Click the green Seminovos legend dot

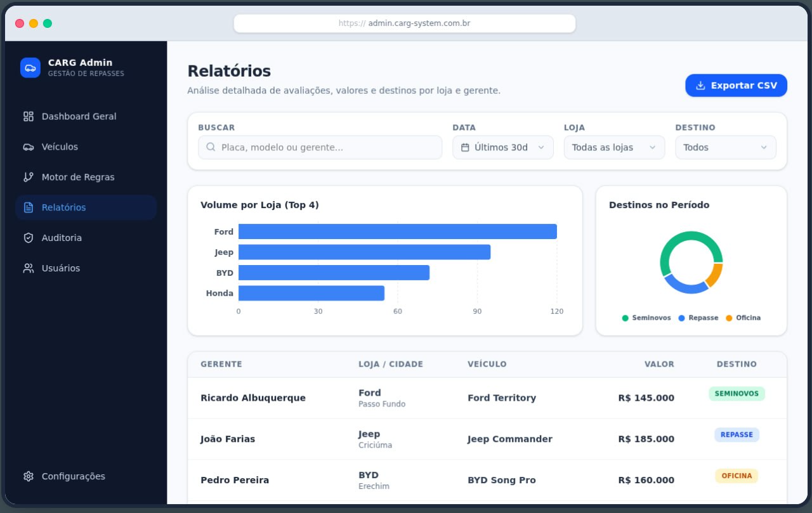(625, 318)
